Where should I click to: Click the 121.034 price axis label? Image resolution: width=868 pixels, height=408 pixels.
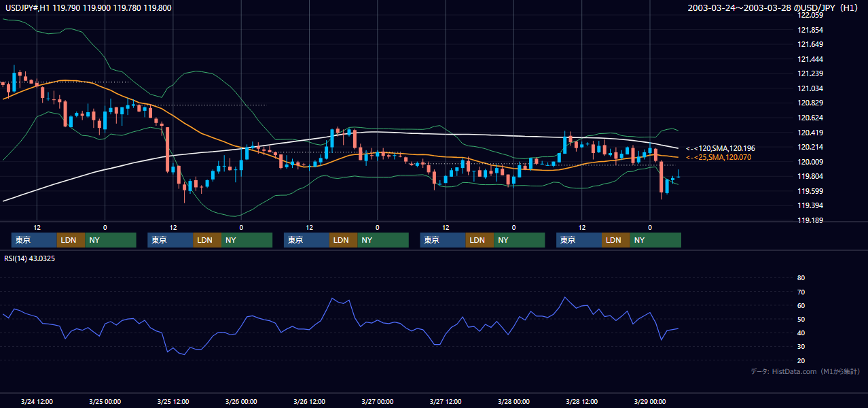(810, 88)
